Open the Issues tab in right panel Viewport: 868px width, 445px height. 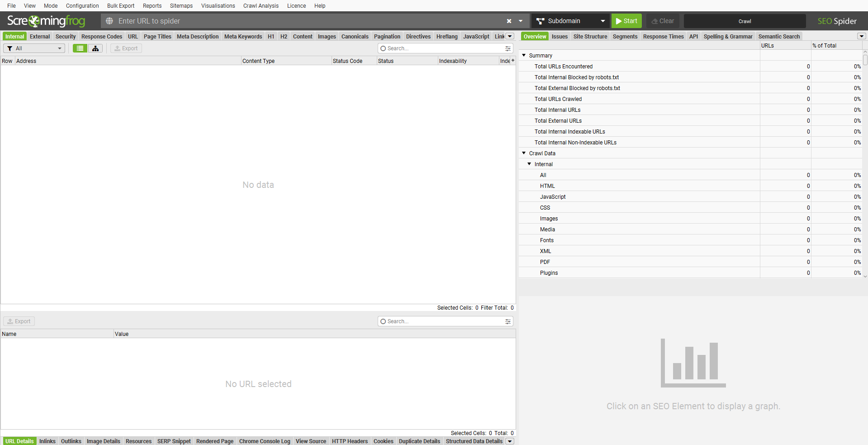560,37
